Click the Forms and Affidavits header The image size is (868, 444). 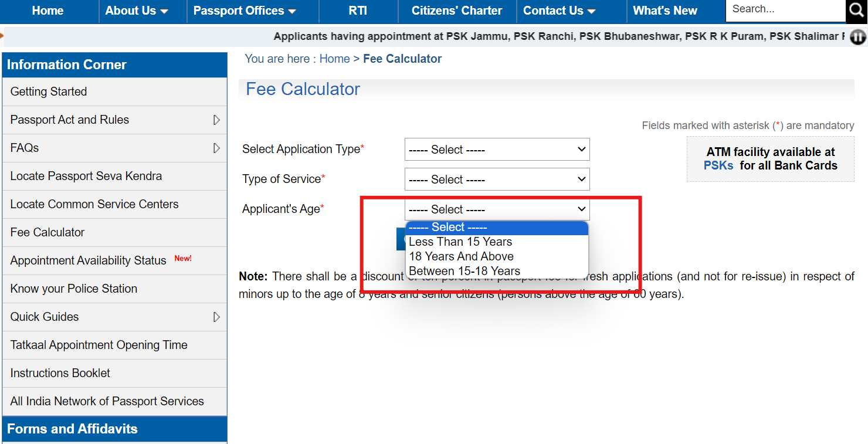coord(115,429)
